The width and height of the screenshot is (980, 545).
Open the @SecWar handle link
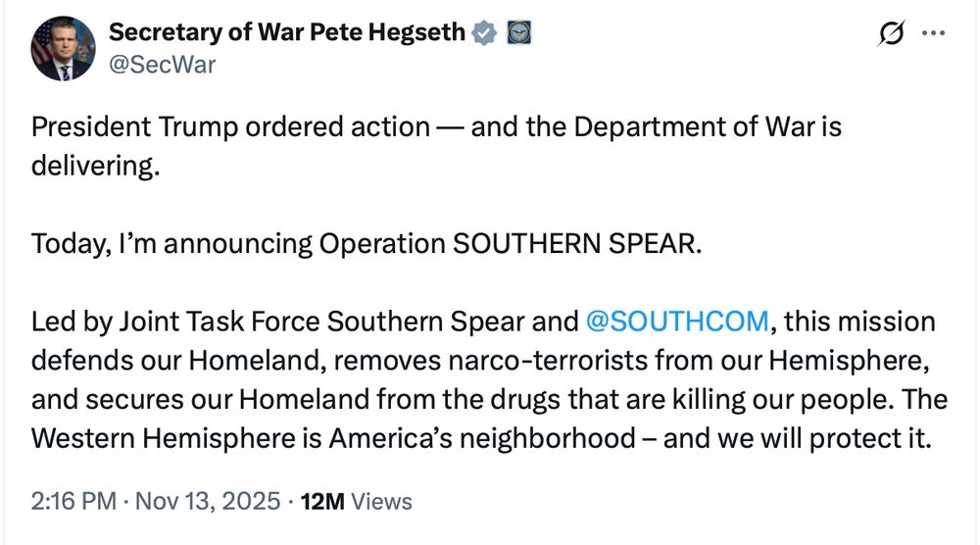pyautogui.click(x=162, y=65)
